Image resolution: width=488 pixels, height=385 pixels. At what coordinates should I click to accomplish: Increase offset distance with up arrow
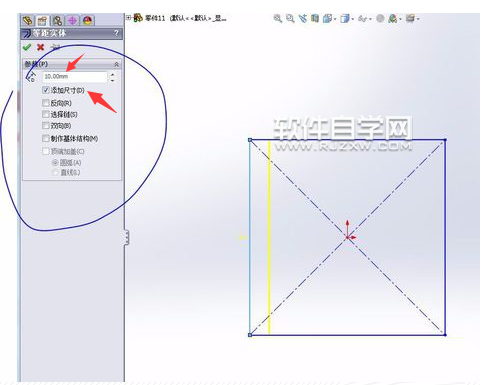[x=113, y=74]
